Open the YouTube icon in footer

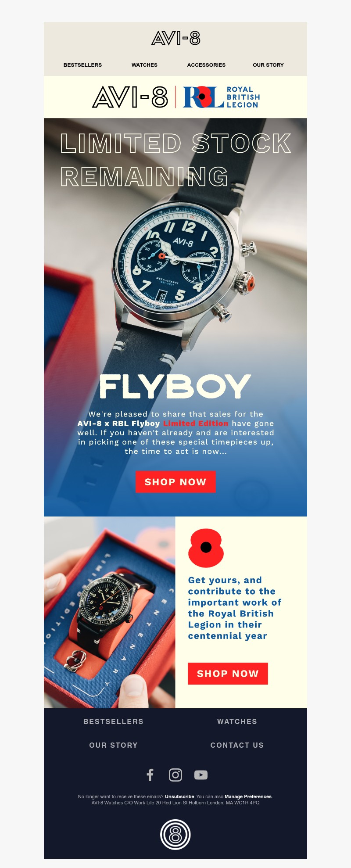click(x=201, y=775)
